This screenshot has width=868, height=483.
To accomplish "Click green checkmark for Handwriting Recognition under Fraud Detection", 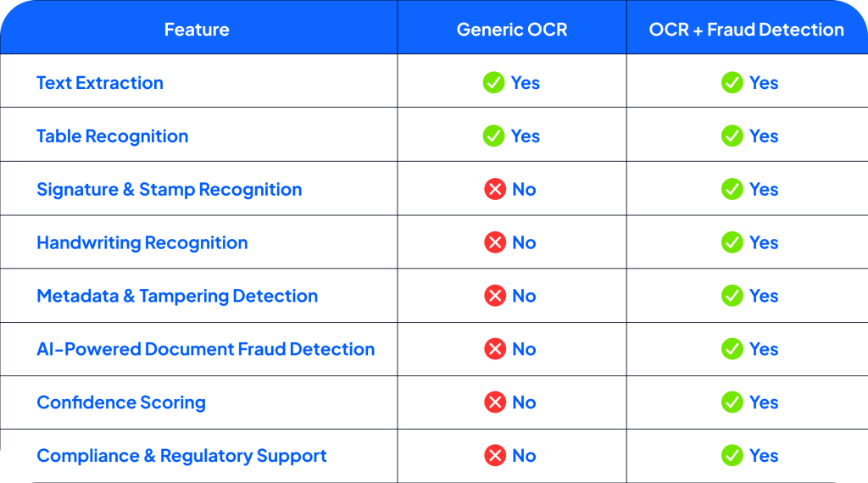I will click(x=732, y=242).
